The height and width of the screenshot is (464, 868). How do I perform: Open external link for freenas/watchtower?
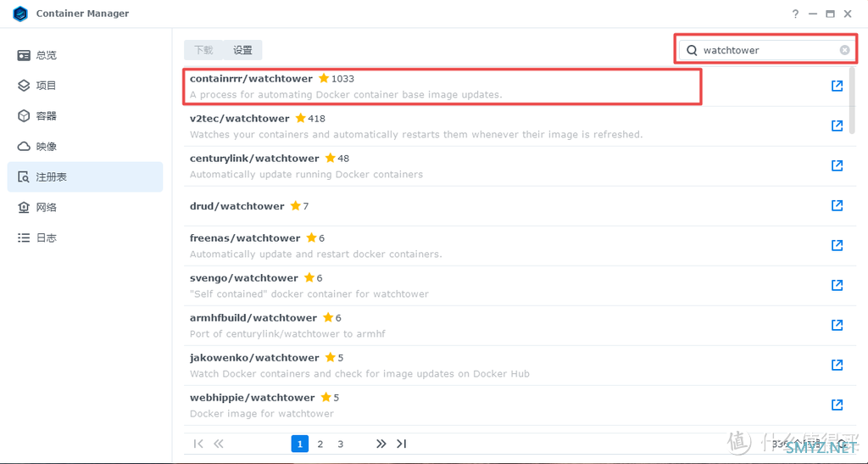click(x=837, y=245)
